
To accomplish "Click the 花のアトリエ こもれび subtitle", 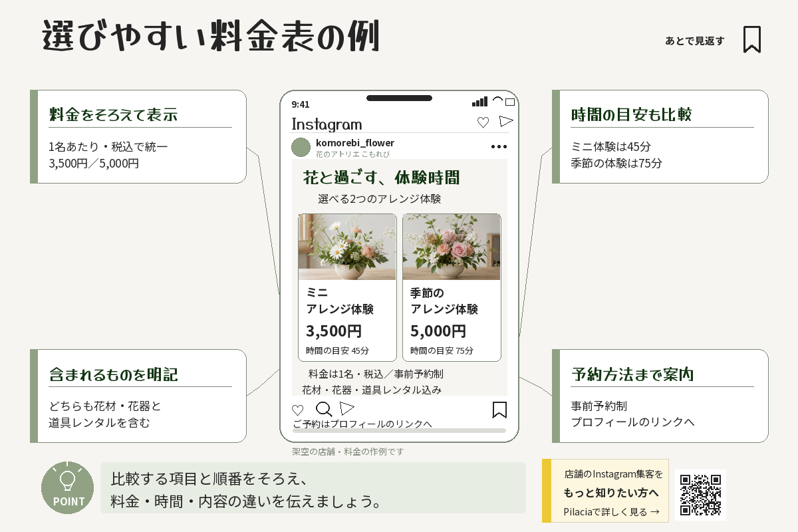I will [352, 154].
